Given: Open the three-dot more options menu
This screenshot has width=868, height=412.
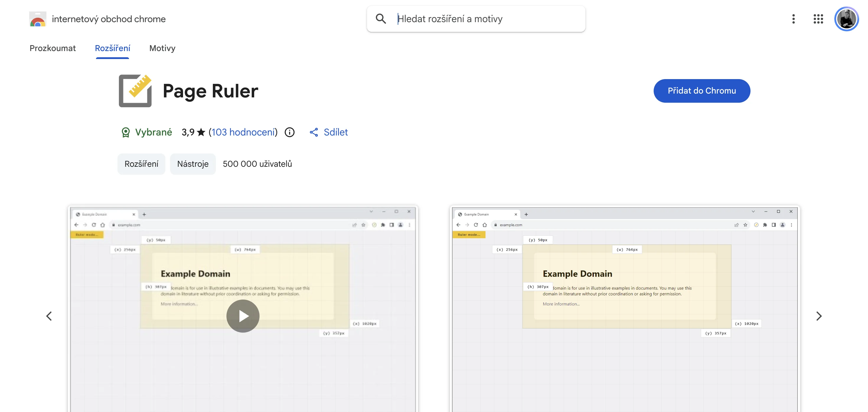Looking at the screenshot, I should (x=793, y=19).
